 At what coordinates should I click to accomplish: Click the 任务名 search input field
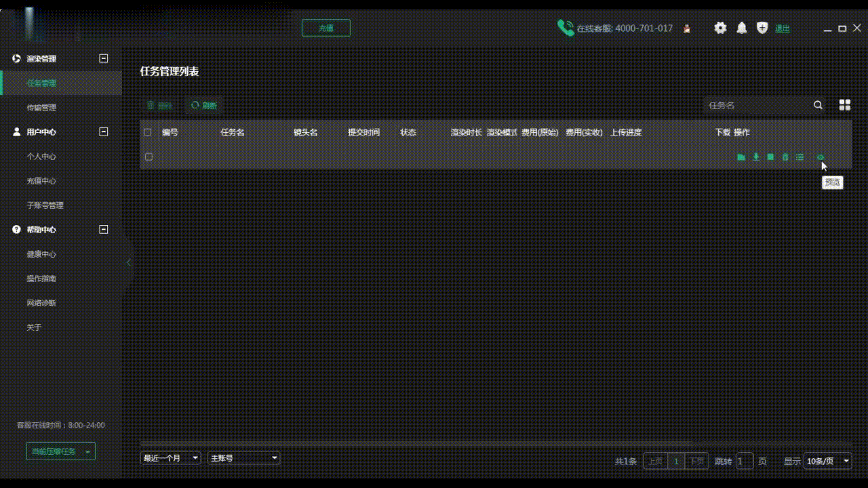pyautogui.click(x=756, y=106)
